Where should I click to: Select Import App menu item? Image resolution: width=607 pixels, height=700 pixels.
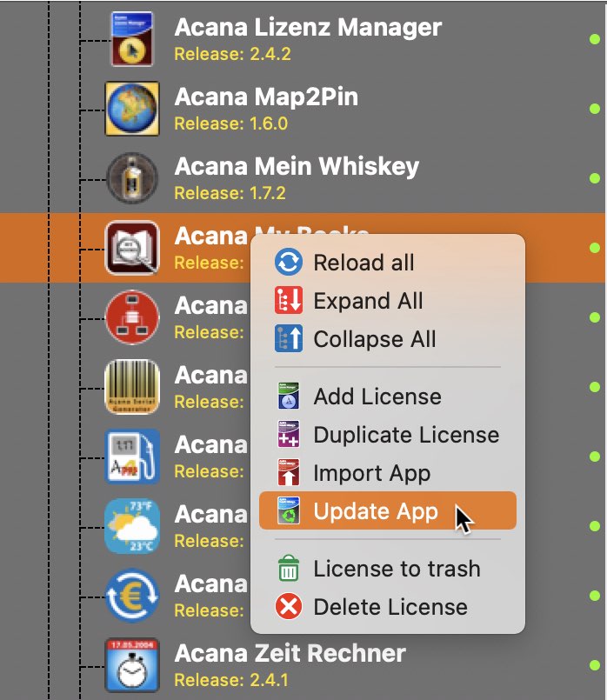[x=371, y=473]
